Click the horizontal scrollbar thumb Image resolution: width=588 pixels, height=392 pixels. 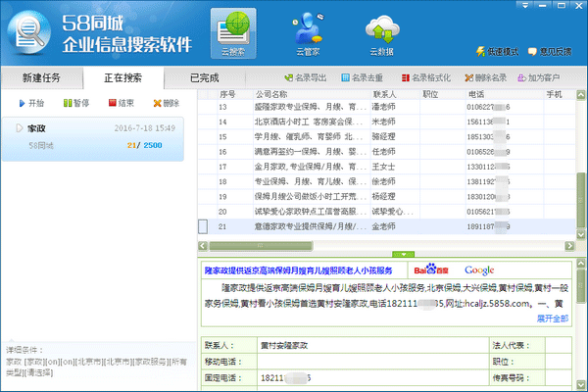click(x=261, y=246)
